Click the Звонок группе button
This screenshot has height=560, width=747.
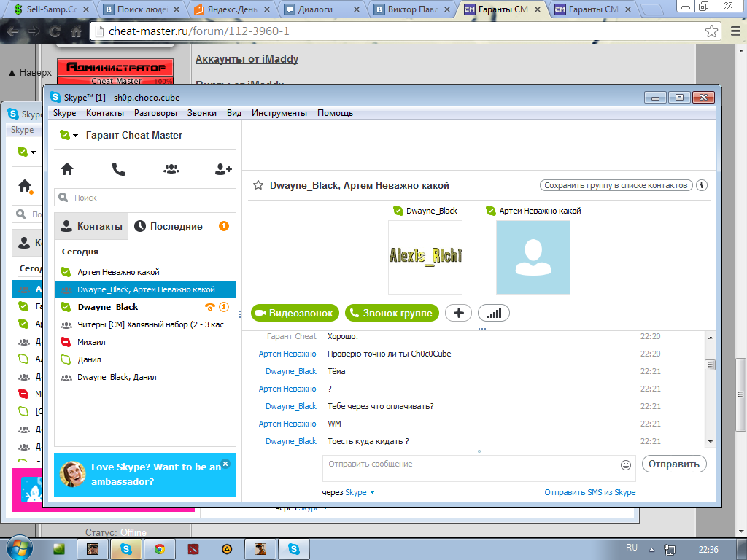[x=392, y=313]
